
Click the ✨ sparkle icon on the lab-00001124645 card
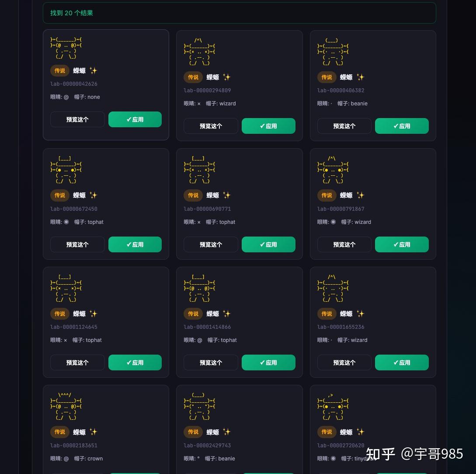(x=93, y=314)
